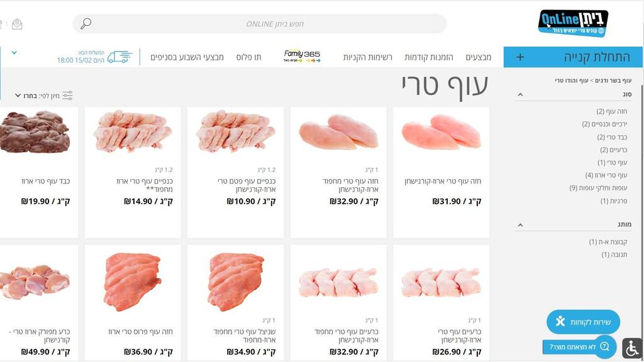644x362 pixels.
Task: Click inside the search field
Action: (260, 24)
